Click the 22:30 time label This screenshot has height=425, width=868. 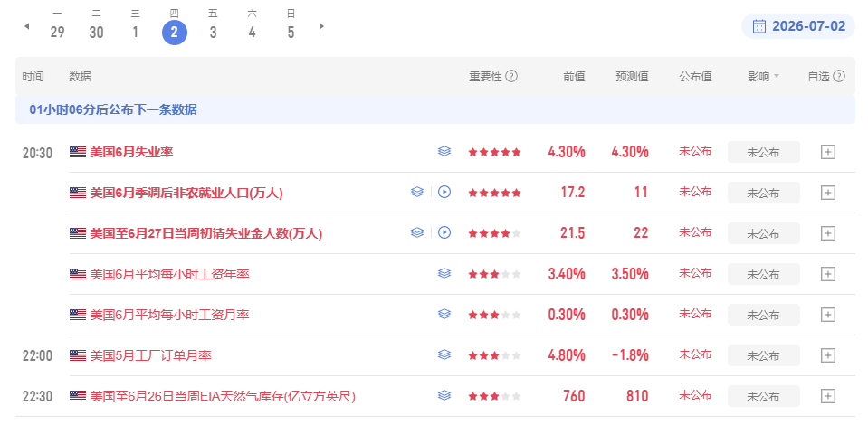(x=38, y=397)
